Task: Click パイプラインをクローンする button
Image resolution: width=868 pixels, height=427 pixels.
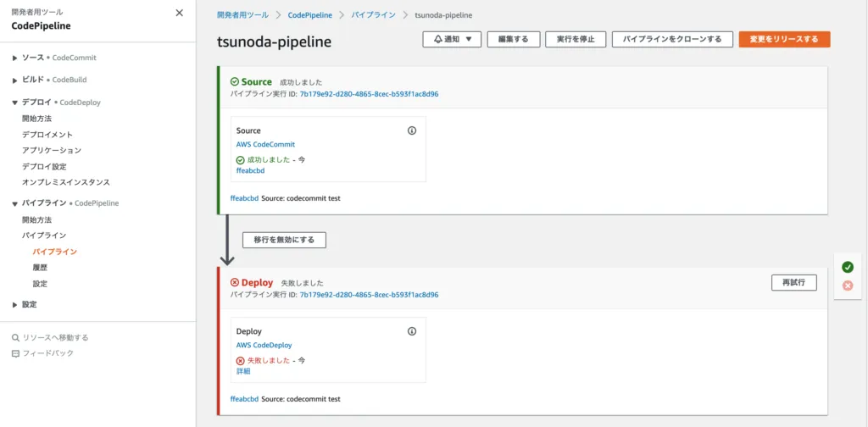Action: point(672,39)
